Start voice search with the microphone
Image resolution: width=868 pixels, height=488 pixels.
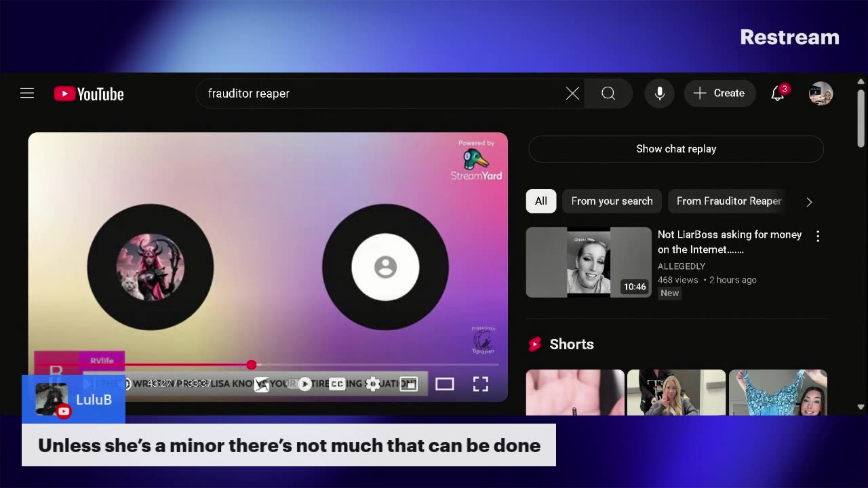click(659, 94)
